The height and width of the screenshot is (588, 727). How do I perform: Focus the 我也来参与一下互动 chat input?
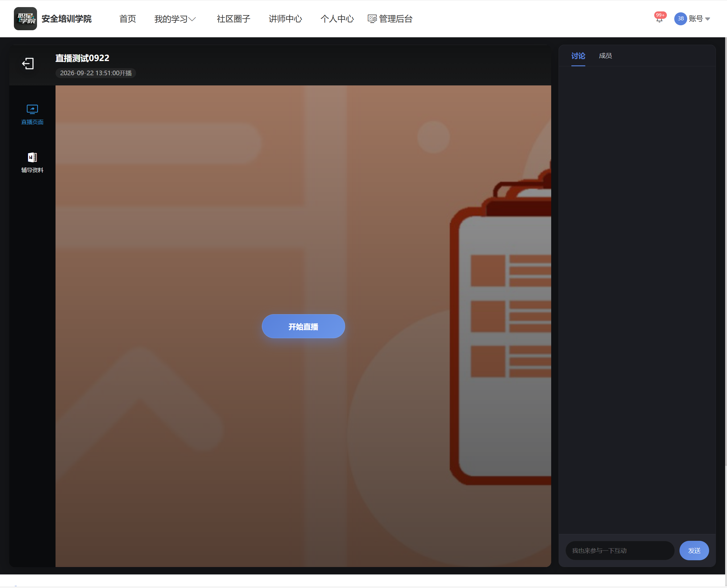point(620,550)
